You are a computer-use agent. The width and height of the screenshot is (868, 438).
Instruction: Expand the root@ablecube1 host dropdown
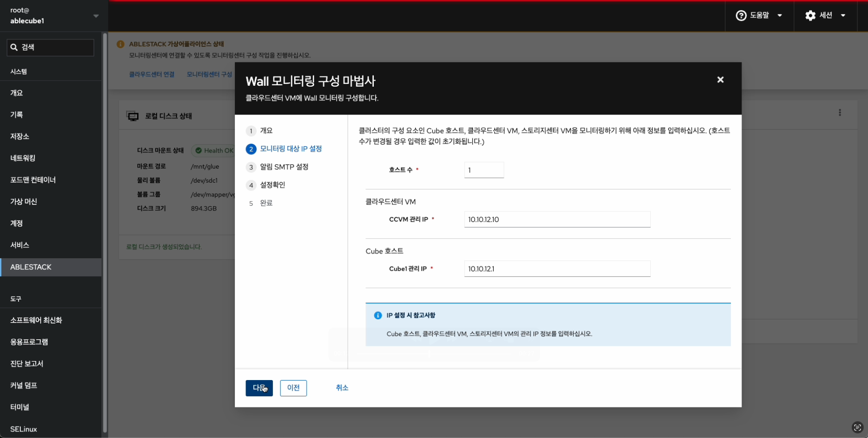[96, 16]
